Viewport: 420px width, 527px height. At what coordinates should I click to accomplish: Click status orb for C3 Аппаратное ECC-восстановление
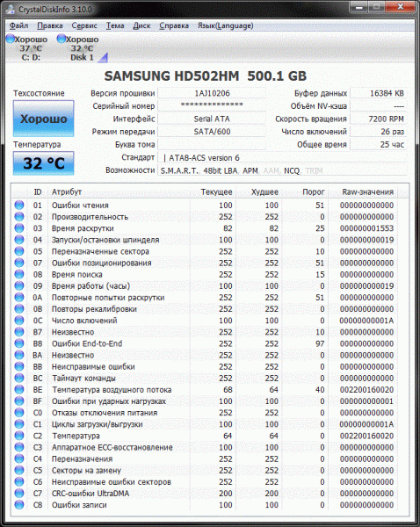coord(19,447)
